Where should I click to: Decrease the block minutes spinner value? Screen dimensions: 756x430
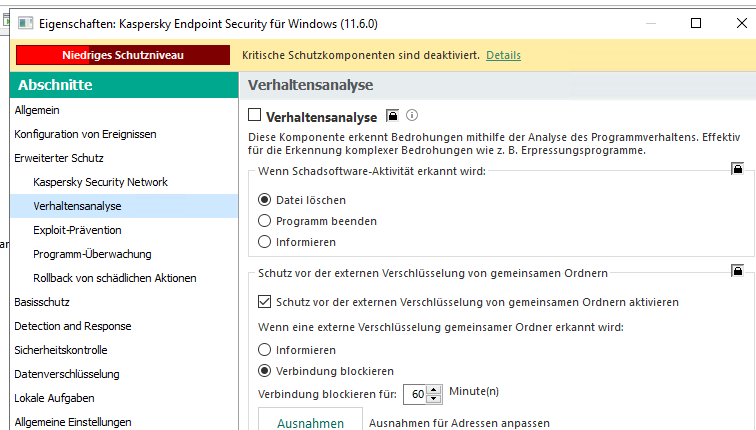pos(434,398)
